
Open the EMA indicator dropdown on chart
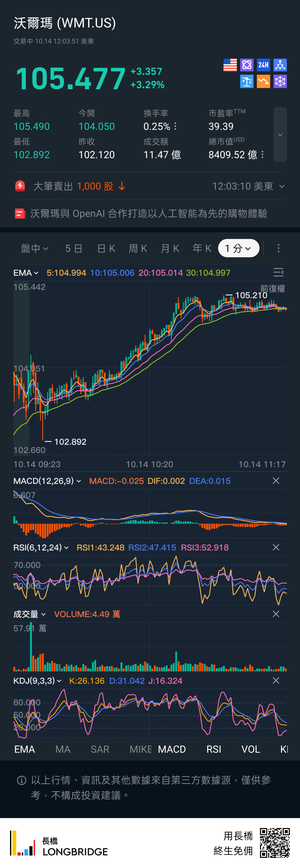point(26,273)
